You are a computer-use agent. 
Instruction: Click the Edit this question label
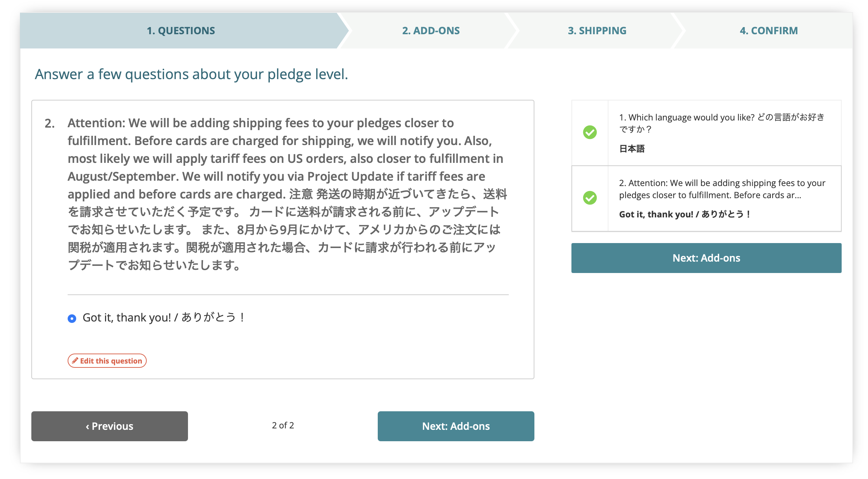point(111,361)
